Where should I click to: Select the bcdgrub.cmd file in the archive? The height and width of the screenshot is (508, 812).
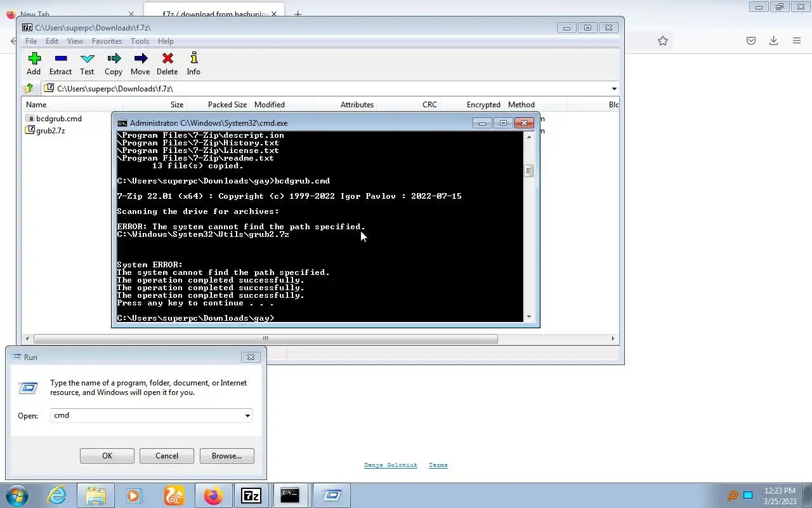pyautogui.click(x=54, y=119)
